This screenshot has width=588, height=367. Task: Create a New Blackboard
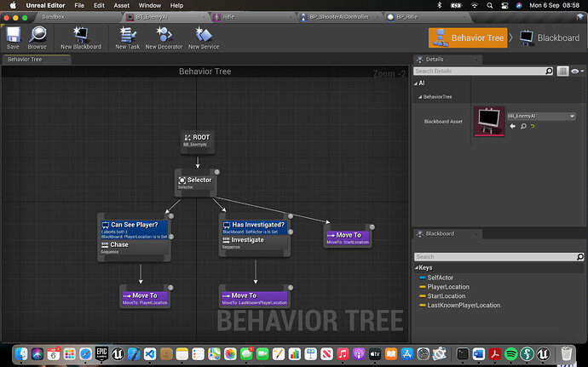(x=81, y=37)
